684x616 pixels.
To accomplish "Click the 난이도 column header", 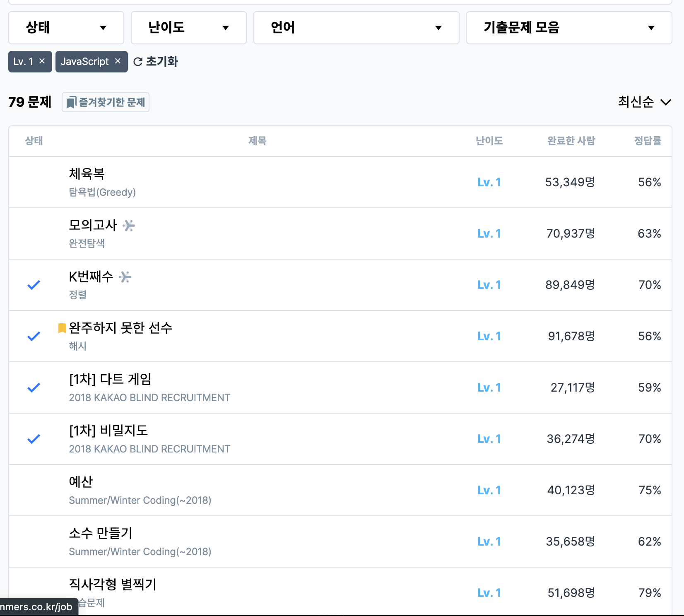I will click(x=489, y=141).
